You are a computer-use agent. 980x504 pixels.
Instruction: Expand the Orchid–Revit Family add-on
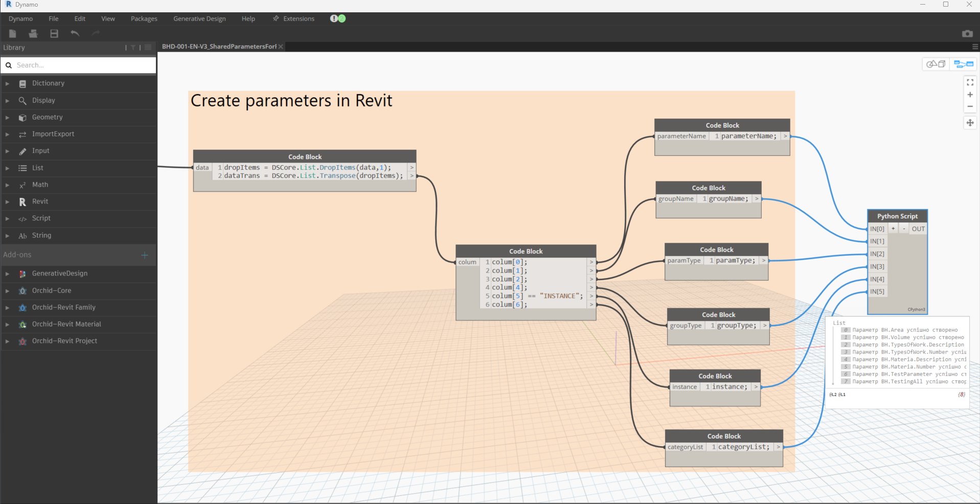63,307
